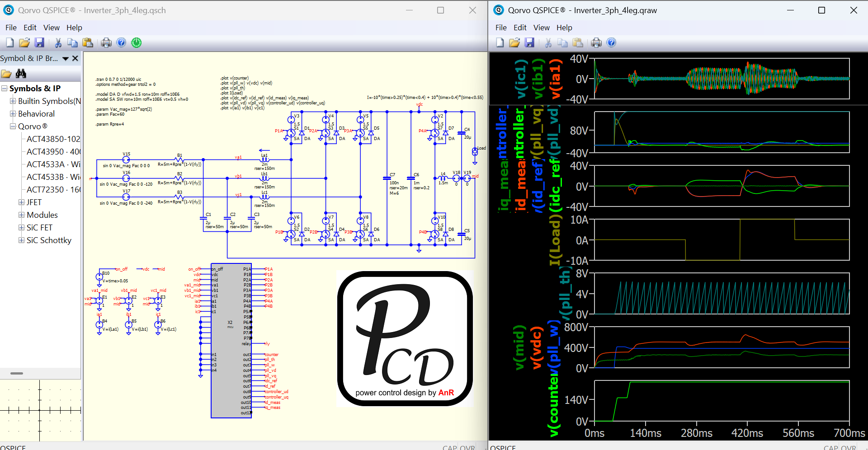Select ACT4533A part in tree
The width and height of the screenshot is (868, 450).
pos(53,164)
